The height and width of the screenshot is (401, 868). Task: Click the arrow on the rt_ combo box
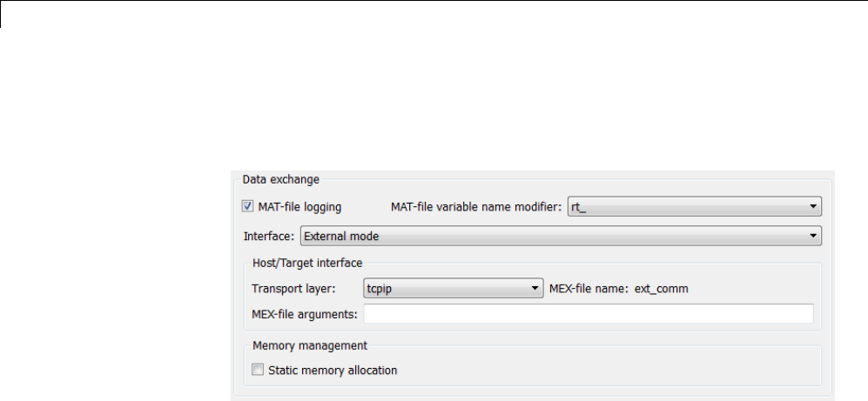coord(813,207)
